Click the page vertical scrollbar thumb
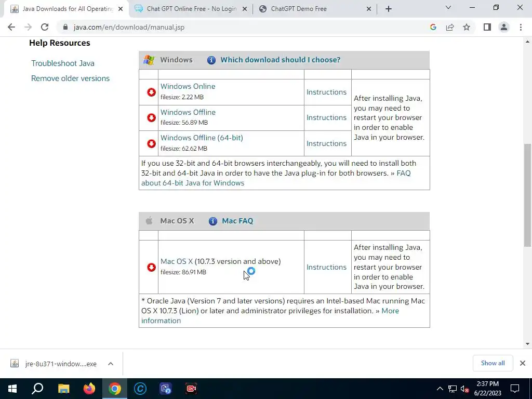 pos(527,195)
